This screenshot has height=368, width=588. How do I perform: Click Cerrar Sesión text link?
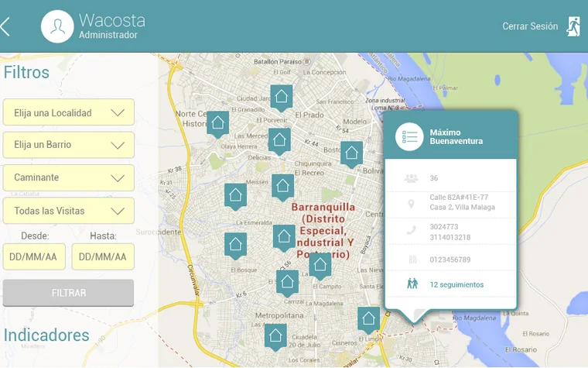(530, 26)
